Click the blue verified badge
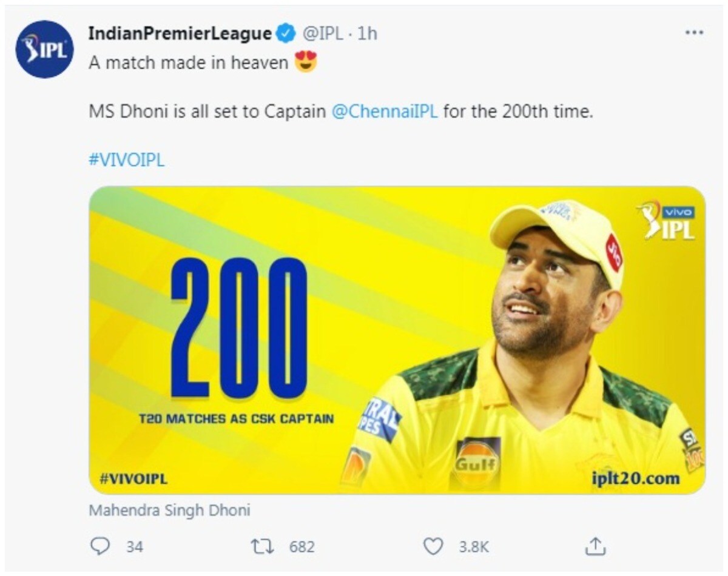This screenshot has height=576, width=728. pyautogui.click(x=286, y=34)
